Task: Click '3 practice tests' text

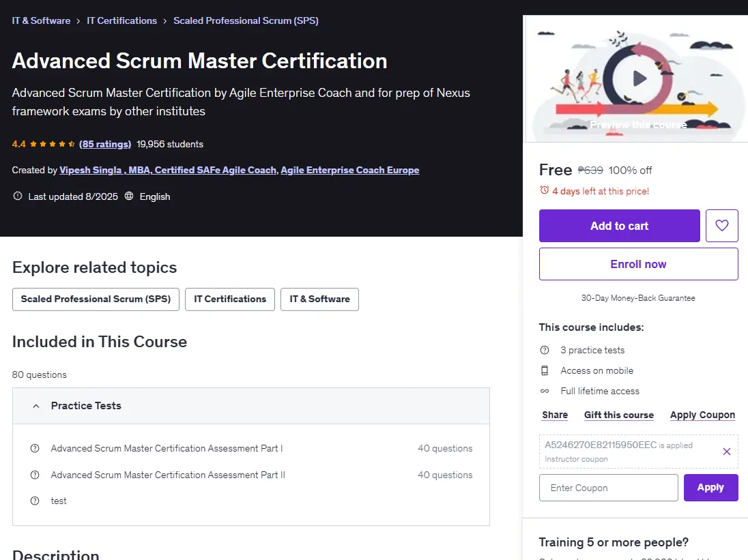Action: (x=592, y=351)
